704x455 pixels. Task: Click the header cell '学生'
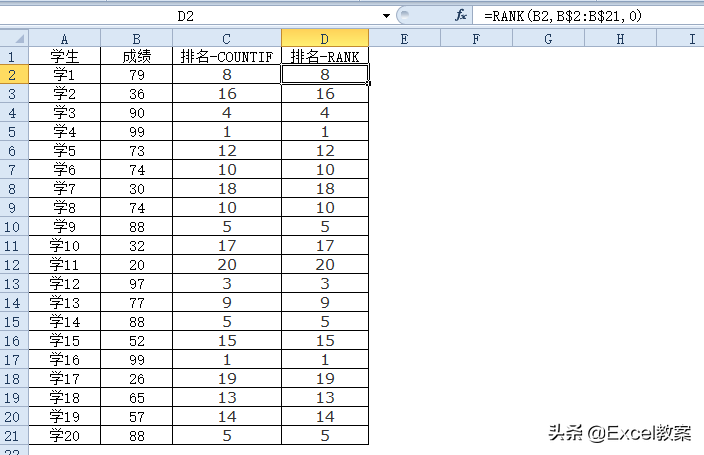tap(65, 56)
